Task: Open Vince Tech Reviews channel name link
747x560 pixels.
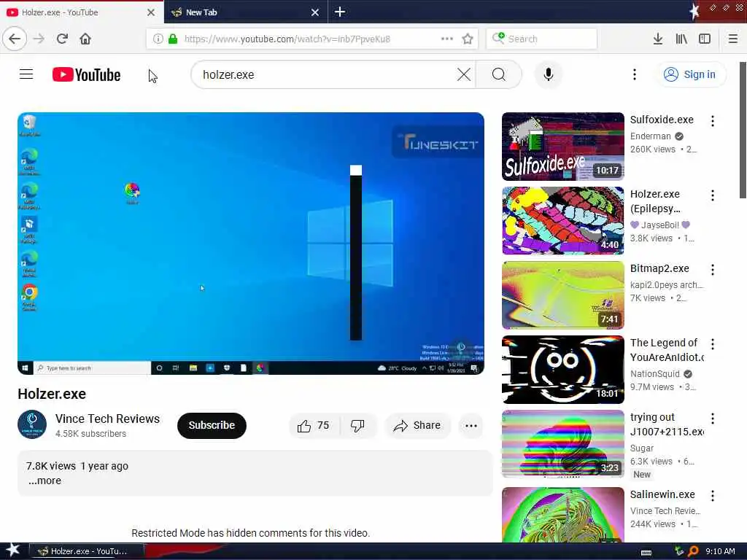Action: [x=107, y=419]
